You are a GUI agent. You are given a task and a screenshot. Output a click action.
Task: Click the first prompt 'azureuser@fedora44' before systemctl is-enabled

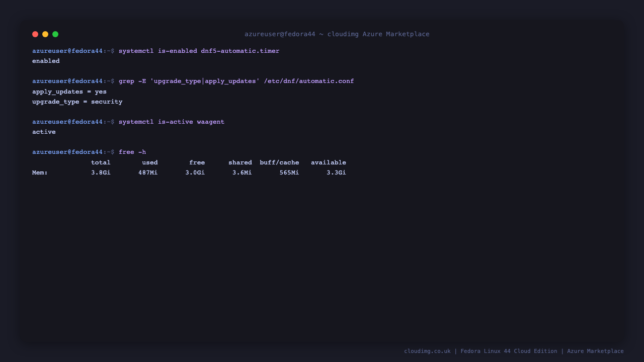[67, 51]
